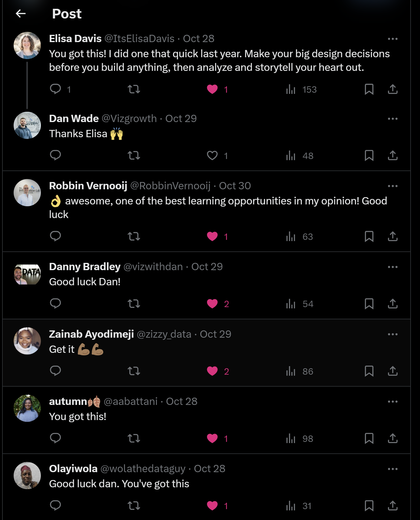Reply to Olayiwola's post

pos(55,505)
